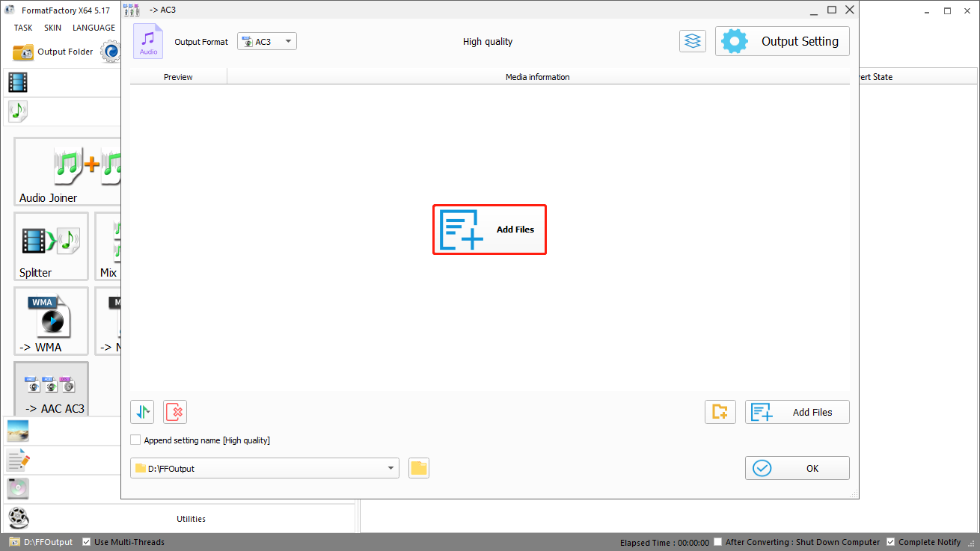The image size is (980, 551).
Task: Click the Elapsed Time status text
Action: (664, 543)
